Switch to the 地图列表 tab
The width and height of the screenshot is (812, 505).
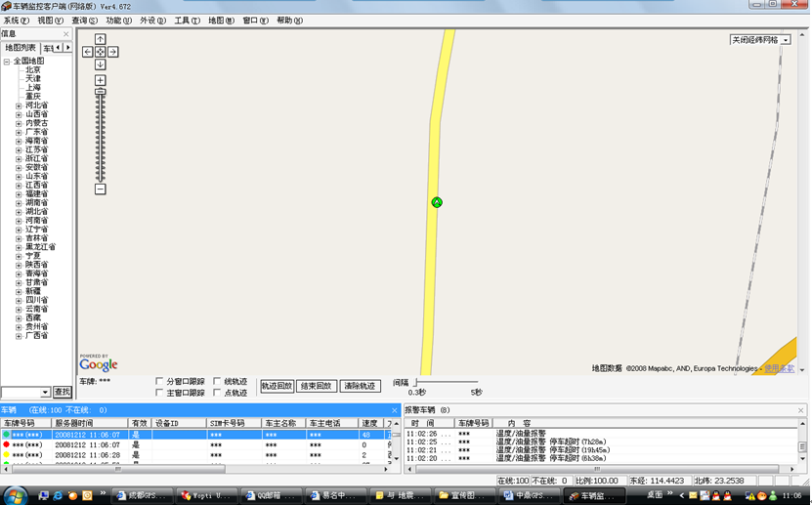click(x=21, y=47)
